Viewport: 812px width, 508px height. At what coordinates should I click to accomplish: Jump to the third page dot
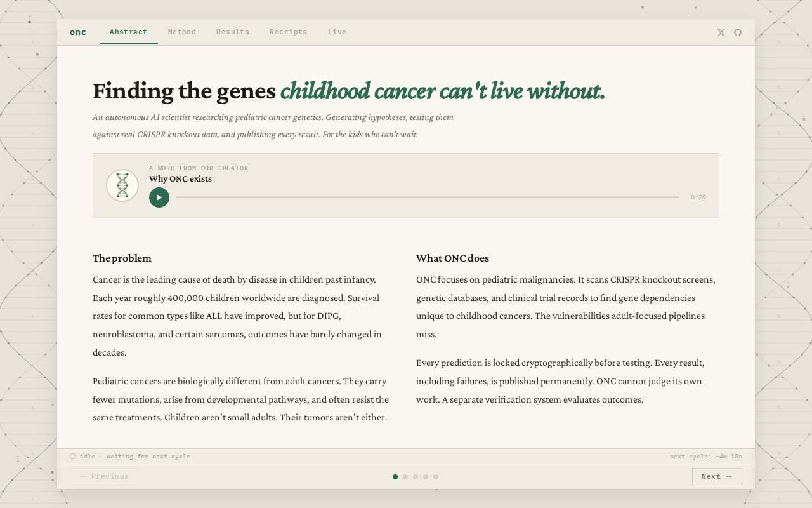click(416, 477)
